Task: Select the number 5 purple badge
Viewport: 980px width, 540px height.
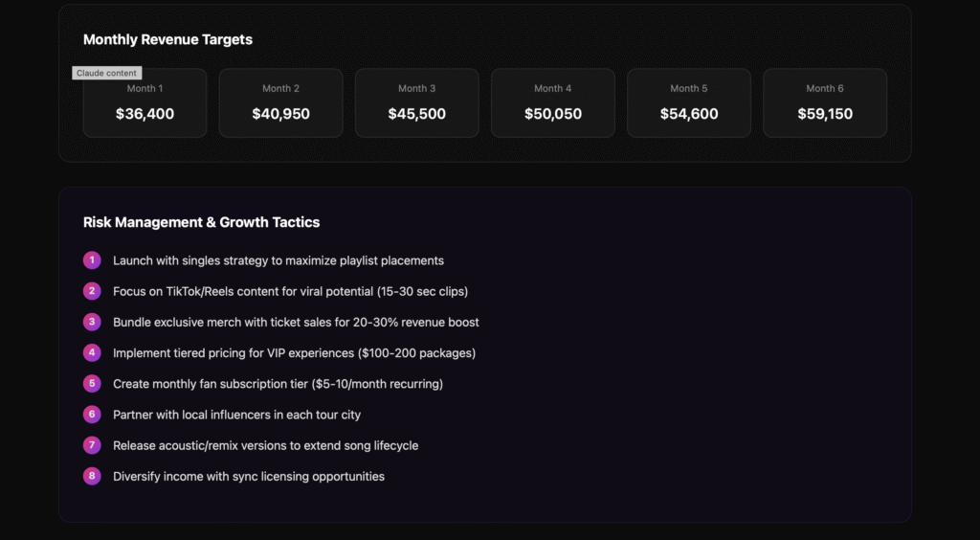Action: (x=92, y=383)
